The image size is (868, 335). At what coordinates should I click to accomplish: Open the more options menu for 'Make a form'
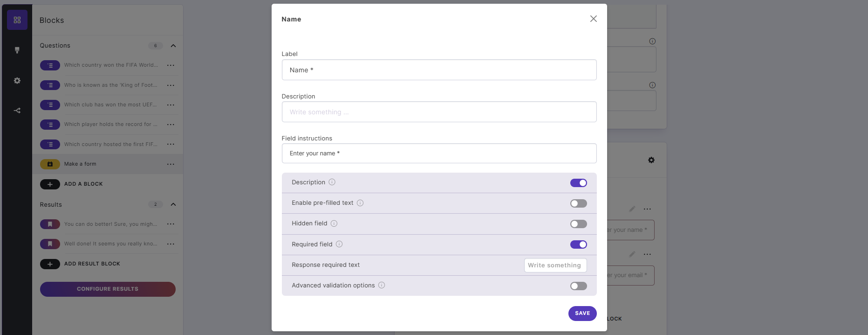(x=171, y=164)
